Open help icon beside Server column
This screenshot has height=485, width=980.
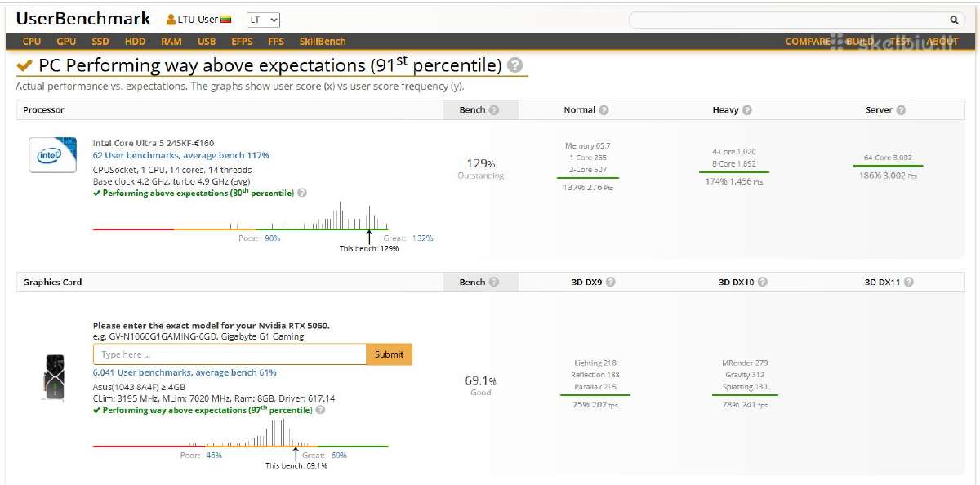(901, 110)
